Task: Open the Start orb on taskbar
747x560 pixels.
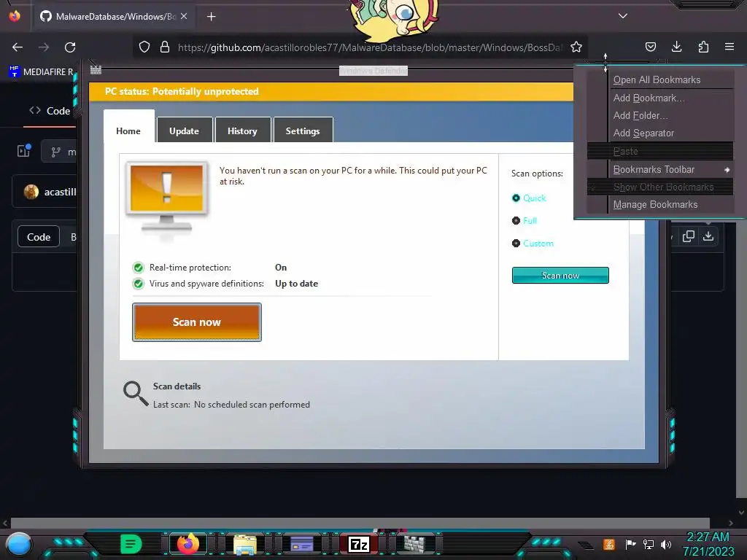Action: click(18, 544)
